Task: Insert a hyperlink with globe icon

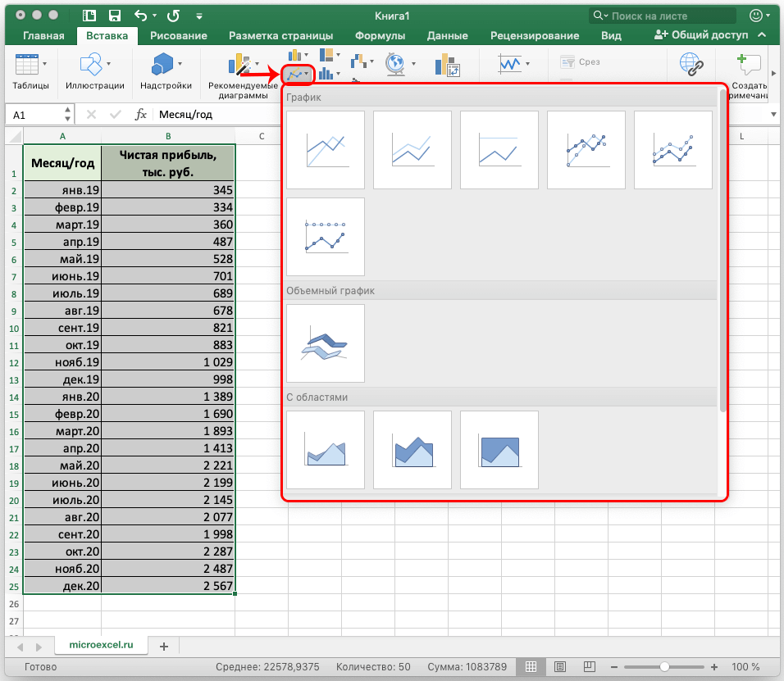Action: click(x=691, y=65)
